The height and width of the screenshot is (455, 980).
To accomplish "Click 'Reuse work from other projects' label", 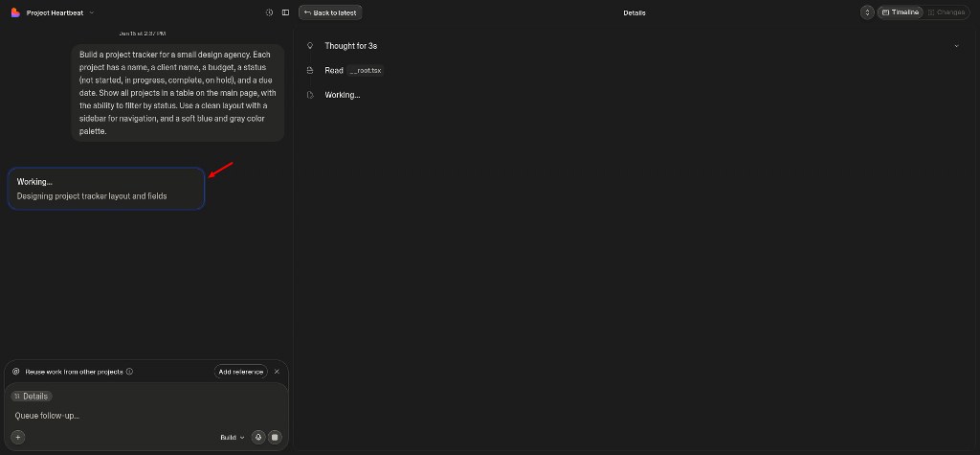I will point(75,372).
